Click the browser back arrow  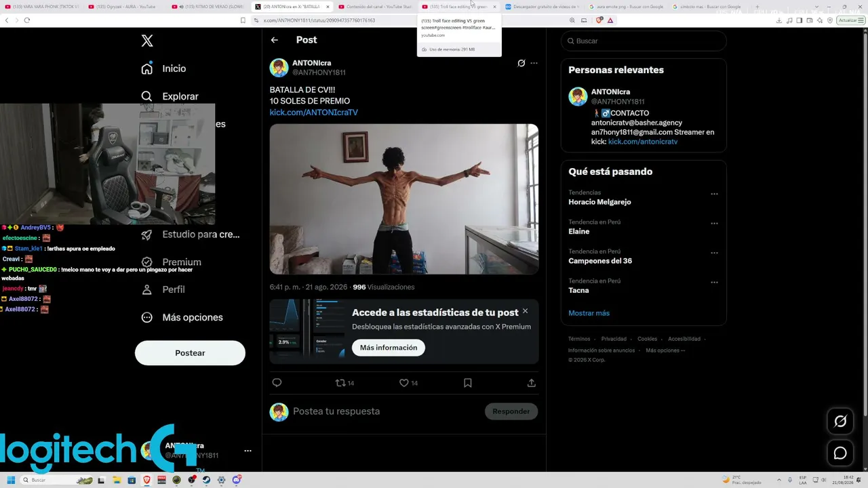click(7, 20)
